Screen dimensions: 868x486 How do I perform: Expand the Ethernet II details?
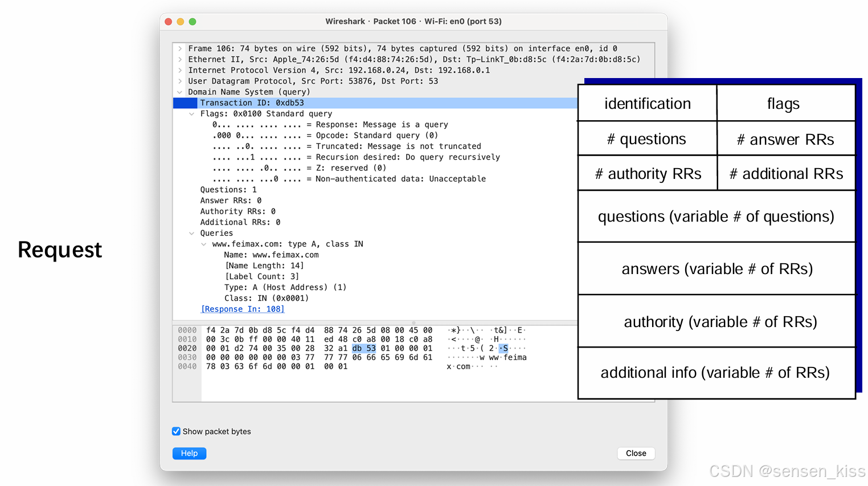pos(180,60)
